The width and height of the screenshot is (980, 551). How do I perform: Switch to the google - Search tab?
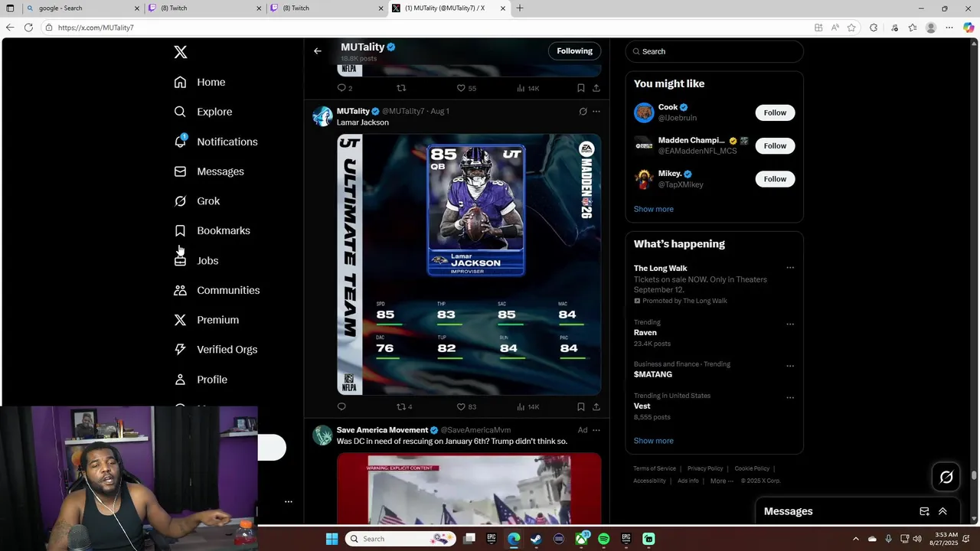coord(84,8)
